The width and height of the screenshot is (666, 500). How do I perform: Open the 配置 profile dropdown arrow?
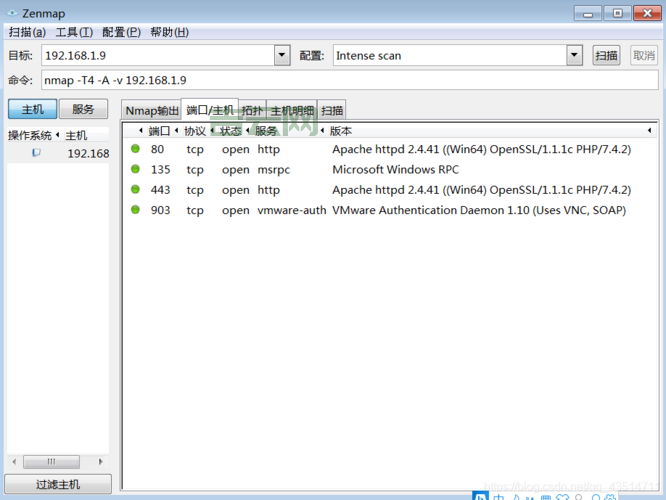click(574, 56)
